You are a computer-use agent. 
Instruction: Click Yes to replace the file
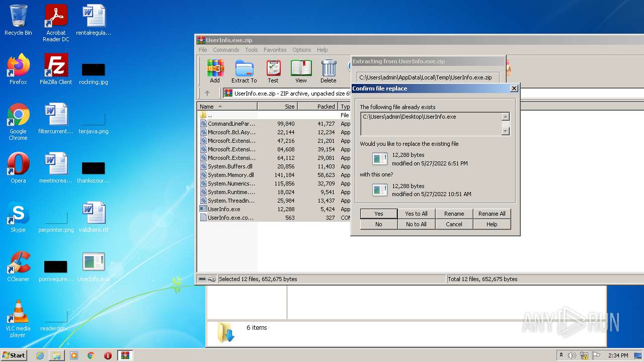click(379, 214)
